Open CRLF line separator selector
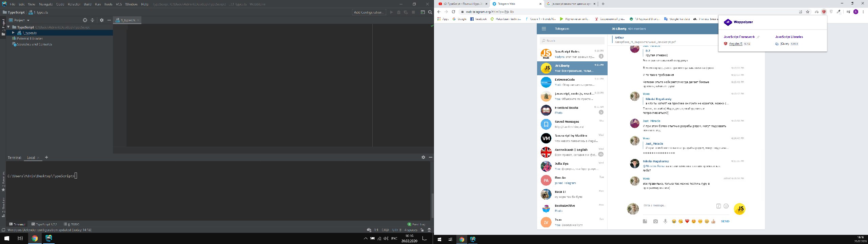 (386, 230)
